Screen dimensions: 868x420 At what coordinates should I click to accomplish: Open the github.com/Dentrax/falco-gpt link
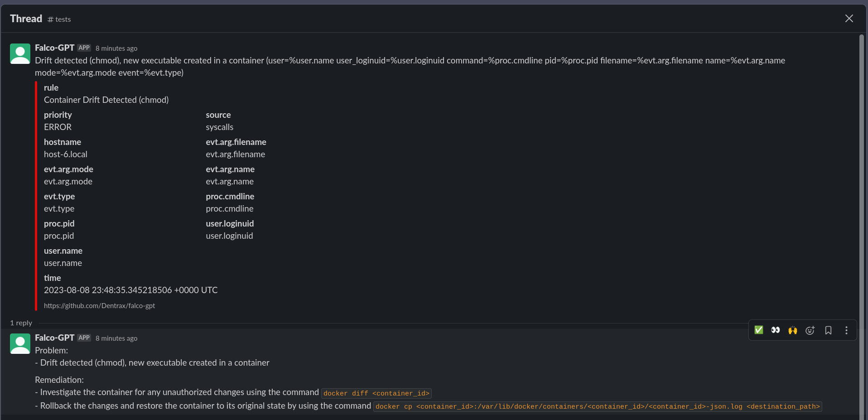(x=99, y=306)
